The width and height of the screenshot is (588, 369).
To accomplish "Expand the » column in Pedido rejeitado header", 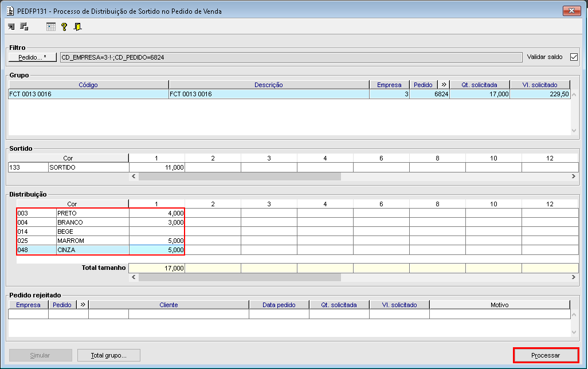I will [83, 304].
